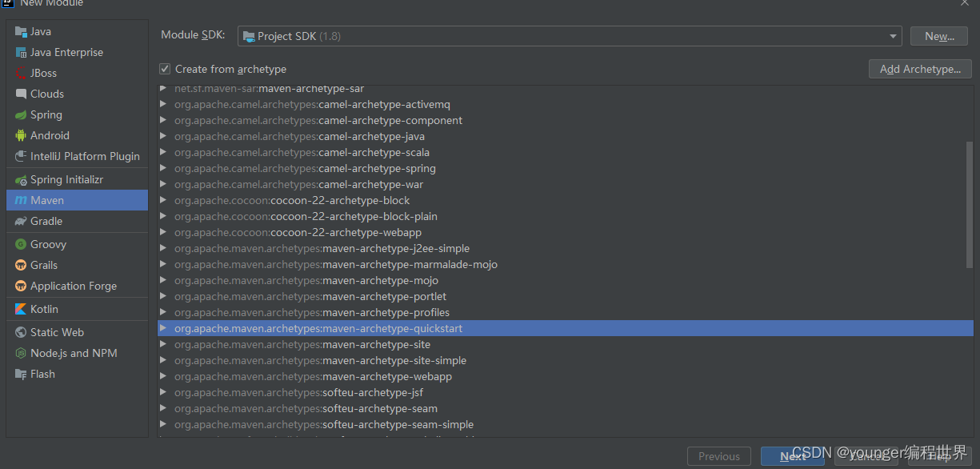Click the Next button
This screenshot has width=980, height=469.
coord(793,456)
